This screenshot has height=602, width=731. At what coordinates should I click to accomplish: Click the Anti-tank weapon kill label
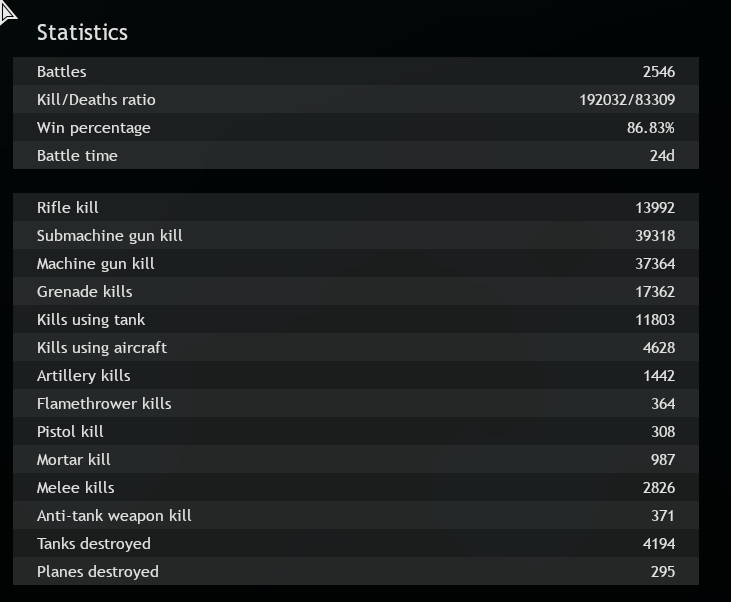click(x=114, y=516)
